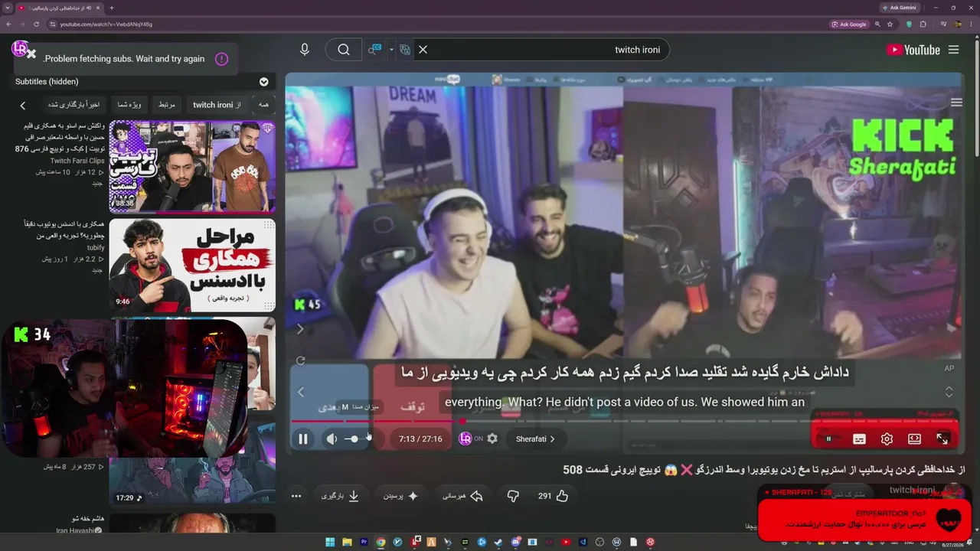Show next suggestion arrow at video's left edge
Image resolution: width=980 pixels, height=551 pixels.
(x=300, y=329)
